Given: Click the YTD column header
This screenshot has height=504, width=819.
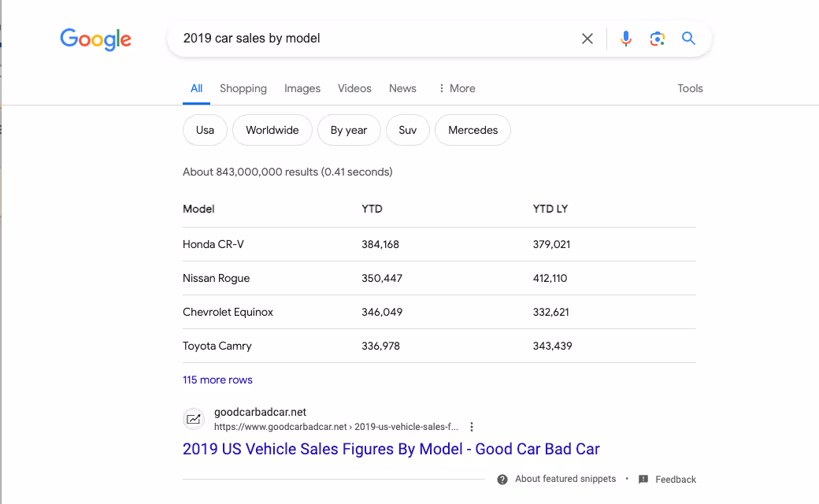Looking at the screenshot, I should point(372,209).
